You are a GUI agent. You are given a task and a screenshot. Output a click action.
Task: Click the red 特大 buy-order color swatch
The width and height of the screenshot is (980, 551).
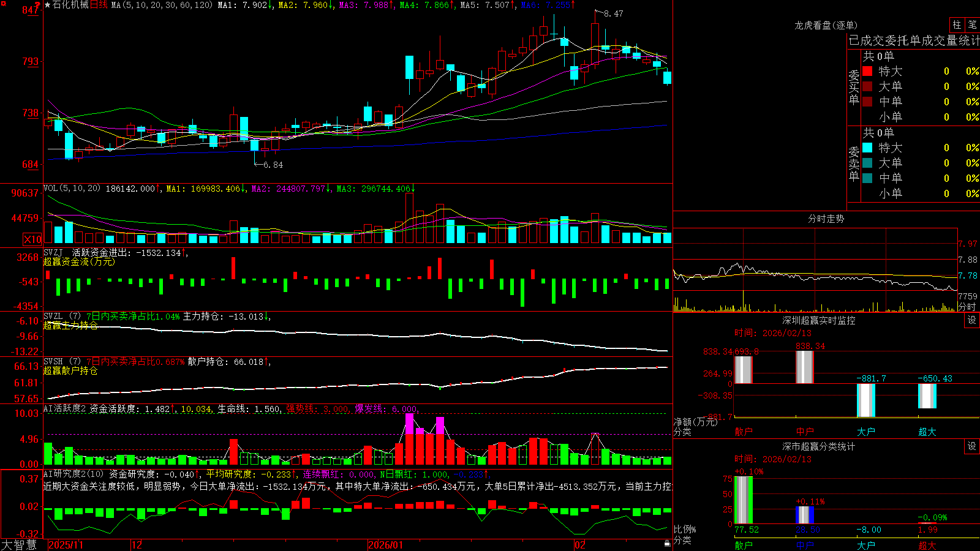tap(867, 71)
